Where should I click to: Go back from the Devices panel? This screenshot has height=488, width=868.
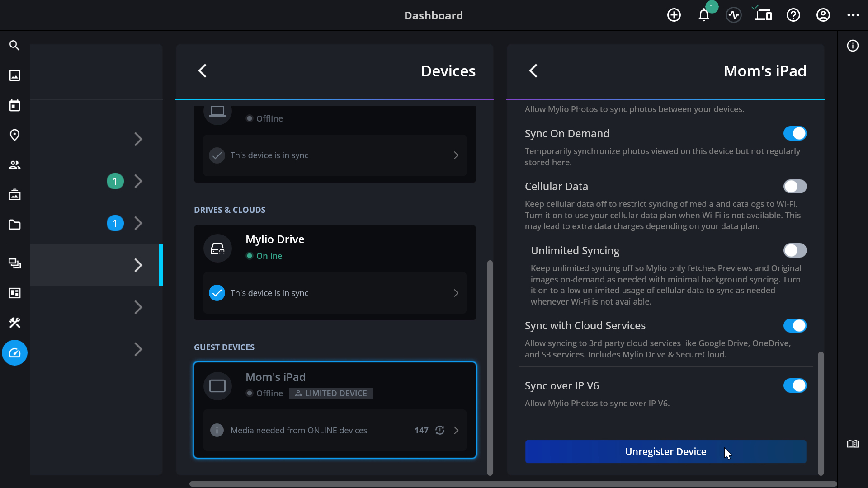pos(203,71)
